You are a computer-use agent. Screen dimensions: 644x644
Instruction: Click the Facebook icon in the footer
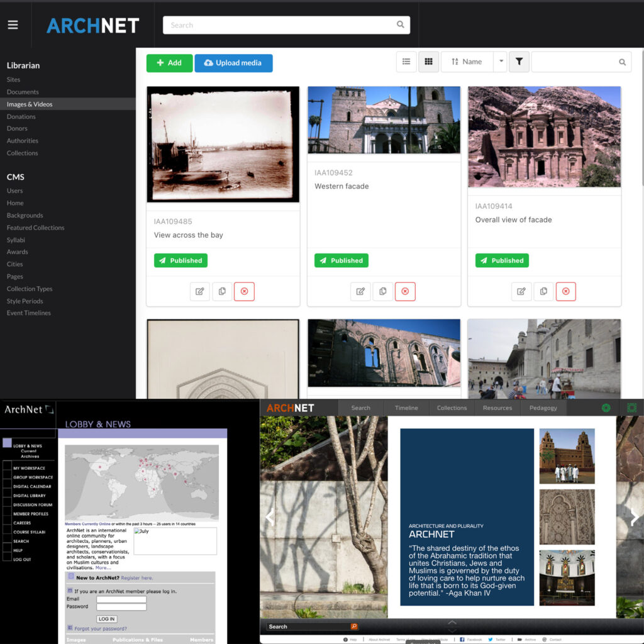coord(464,638)
